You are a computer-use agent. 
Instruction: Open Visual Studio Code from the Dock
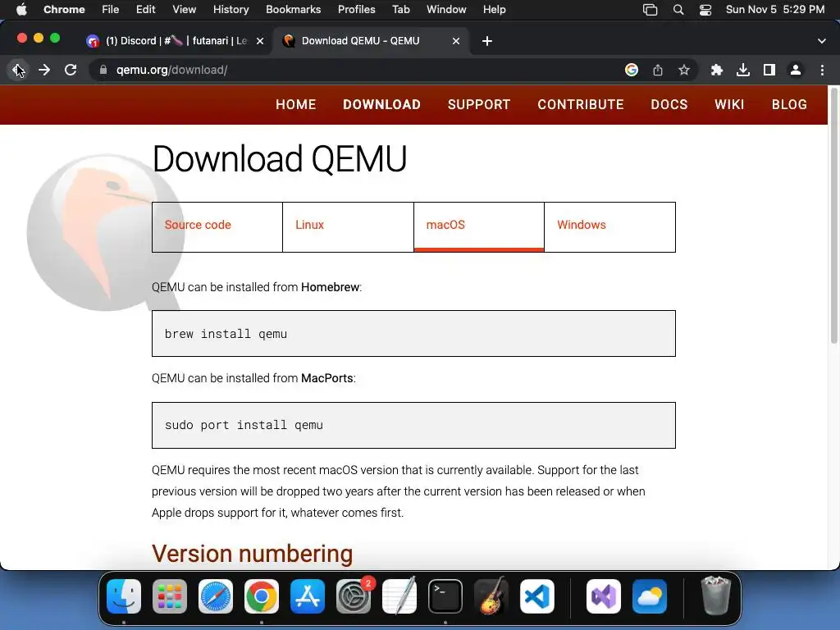point(537,596)
